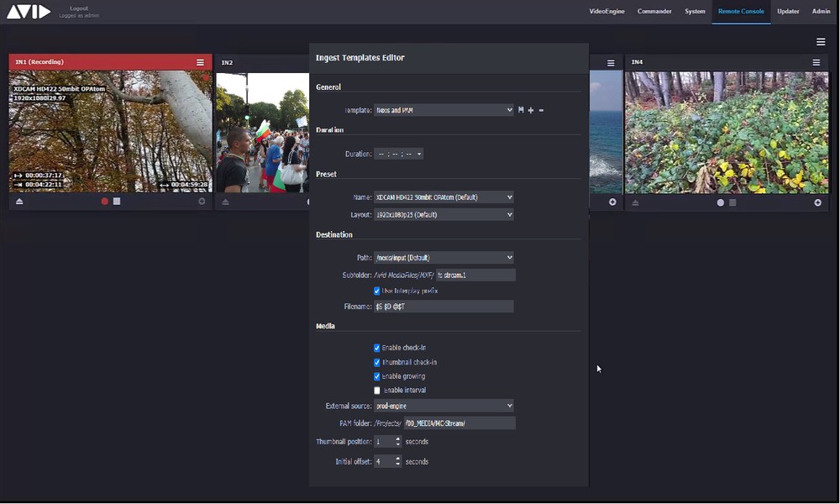Viewport: 840px width, 504px height.
Task: Enable the Enable interval checkbox
Action: (x=377, y=390)
